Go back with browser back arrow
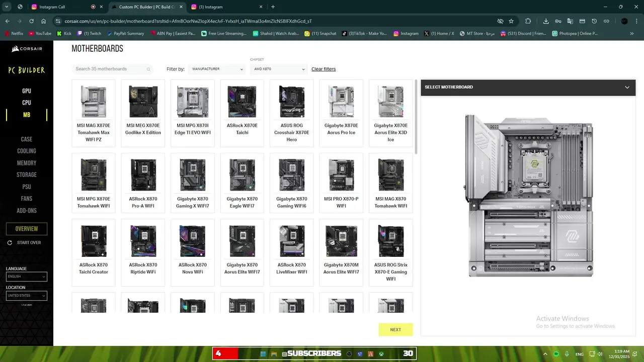 7,21
